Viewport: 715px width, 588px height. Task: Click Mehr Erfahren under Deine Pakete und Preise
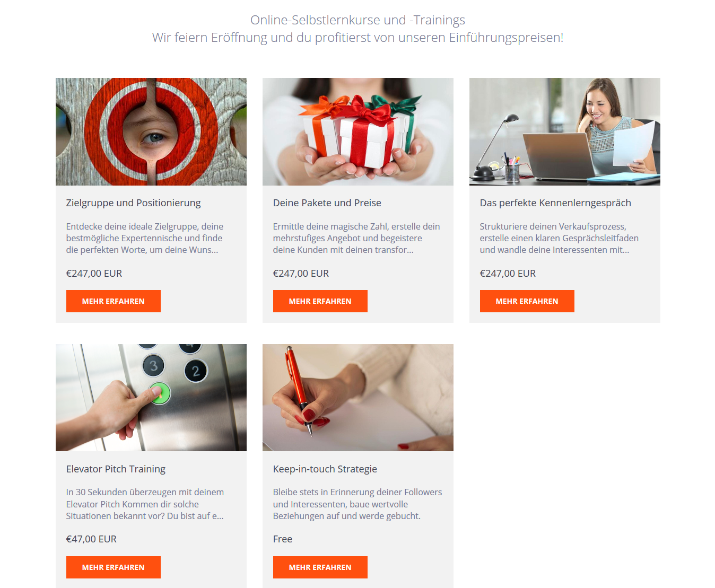point(320,301)
